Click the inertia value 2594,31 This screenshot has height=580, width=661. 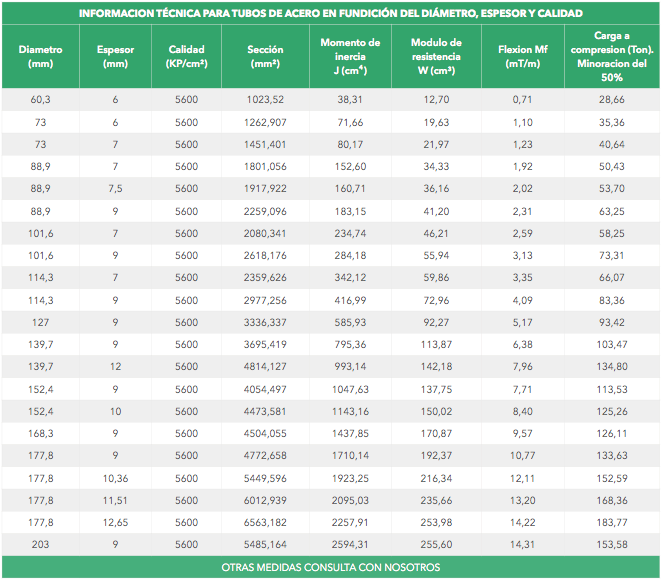pyautogui.click(x=350, y=543)
